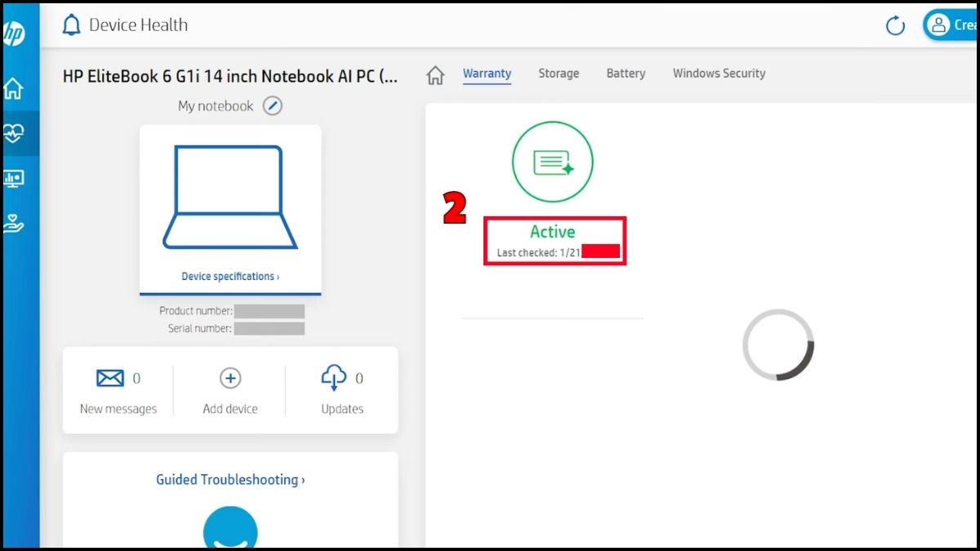The width and height of the screenshot is (980, 551).
Task: Click the home icon beside Warranty tab
Action: [435, 75]
